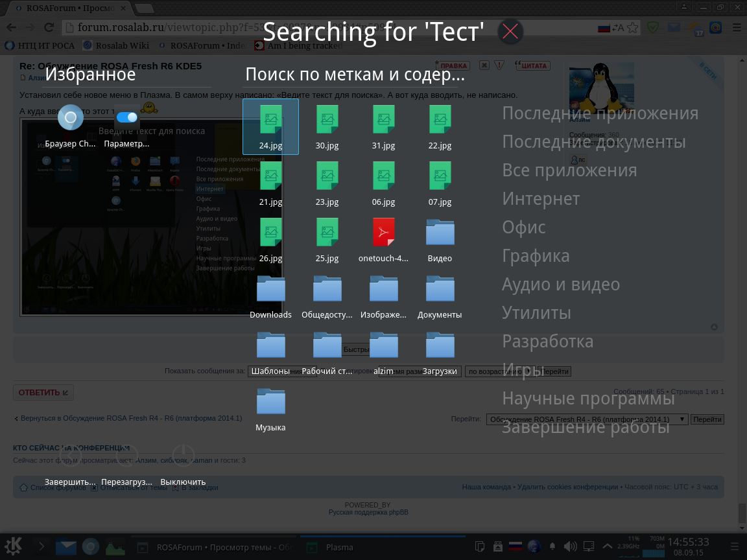Switch to ROSAForum task in taskbar

click(x=213, y=547)
